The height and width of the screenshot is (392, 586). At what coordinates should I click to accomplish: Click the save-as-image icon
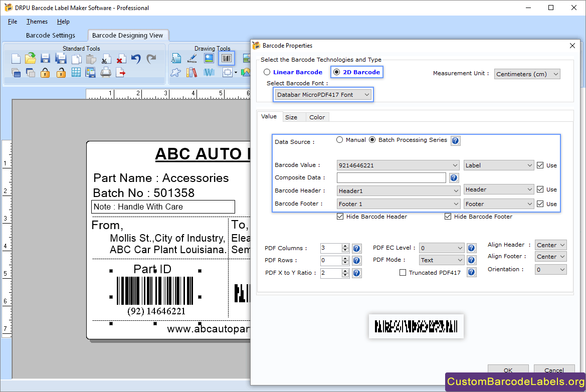coord(90,73)
